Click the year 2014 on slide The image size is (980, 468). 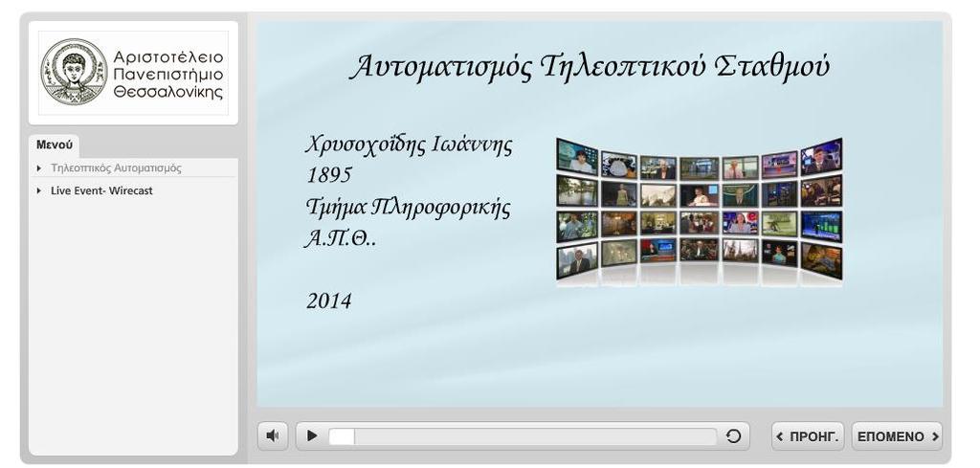tap(329, 301)
